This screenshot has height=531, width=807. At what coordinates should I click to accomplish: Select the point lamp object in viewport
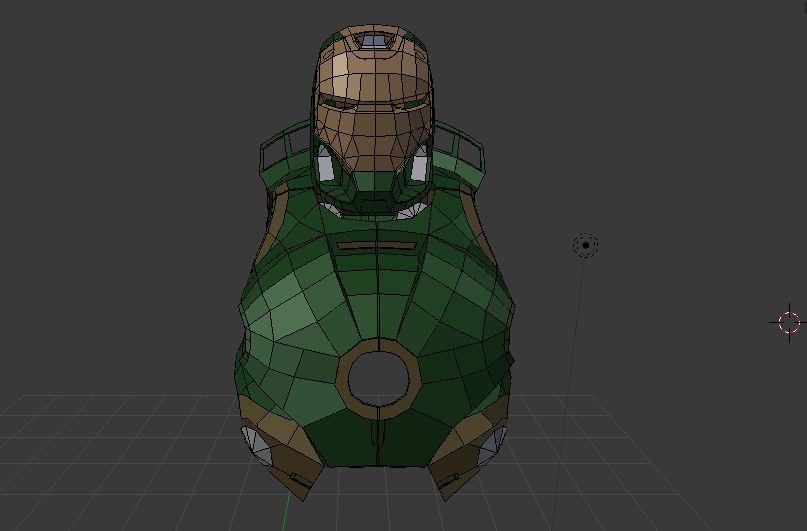click(585, 245)
